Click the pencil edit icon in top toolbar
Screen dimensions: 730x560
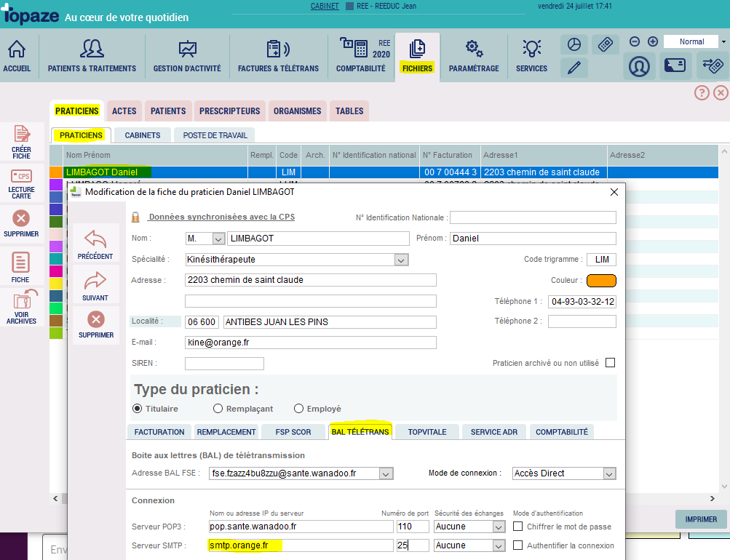[x=574, y=68]
